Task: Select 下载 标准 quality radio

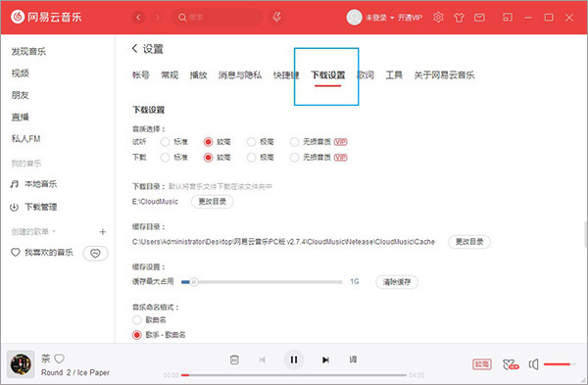Action: click(x=165, y=158)
